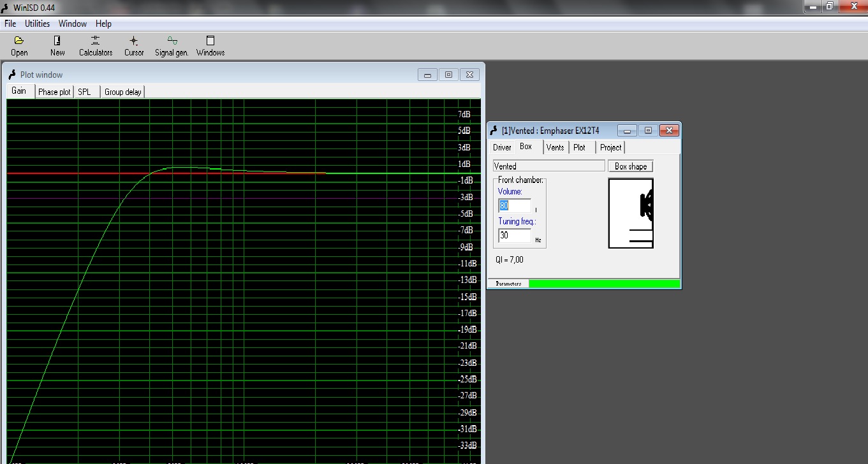The height and width of the screenshot is (464, 868).
Task: Click the Box shape button
Action: 630,166
